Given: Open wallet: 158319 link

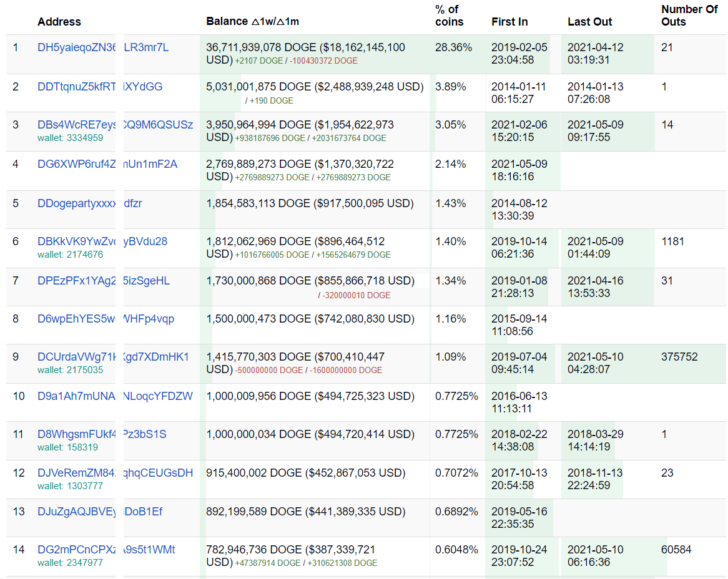Looking at the screenshot, I should [x=68, y=447].
